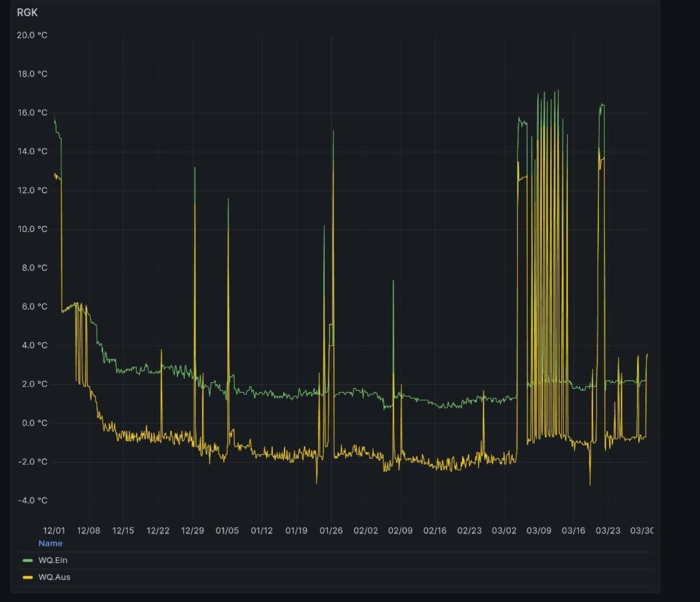Click the lowest yellow dip before 03/23
The width and height of the screenshot is (700, 602).
pyautogui.click(x=590, y=484)
